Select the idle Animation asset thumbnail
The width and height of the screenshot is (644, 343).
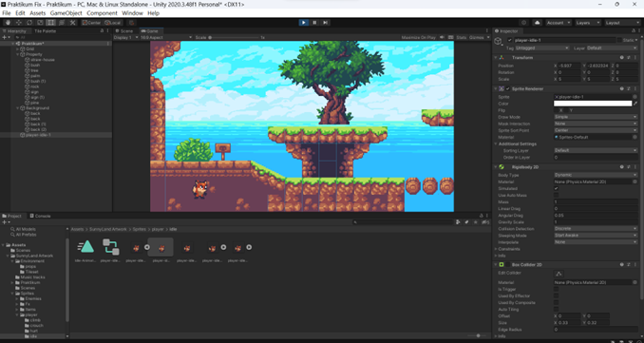pos(85,247)
